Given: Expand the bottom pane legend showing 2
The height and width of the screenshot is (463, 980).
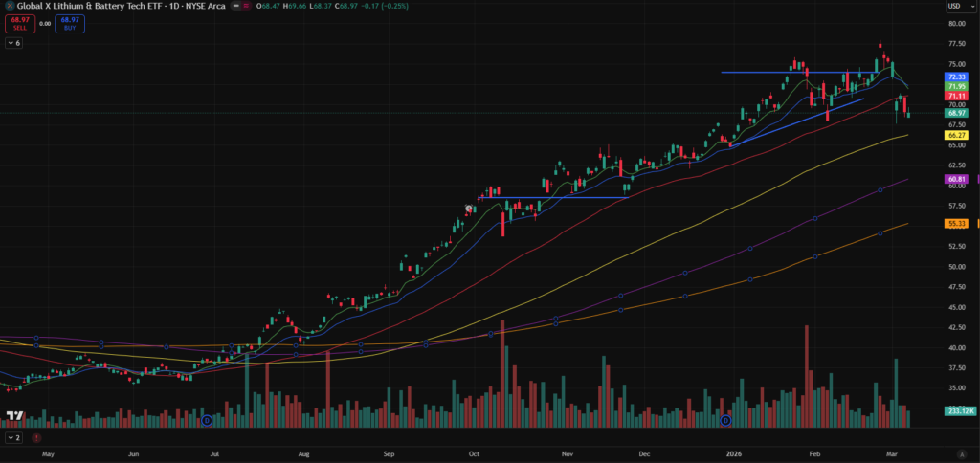Looking at the screenshot, I should pyautogui.click(x=14, y=437).
